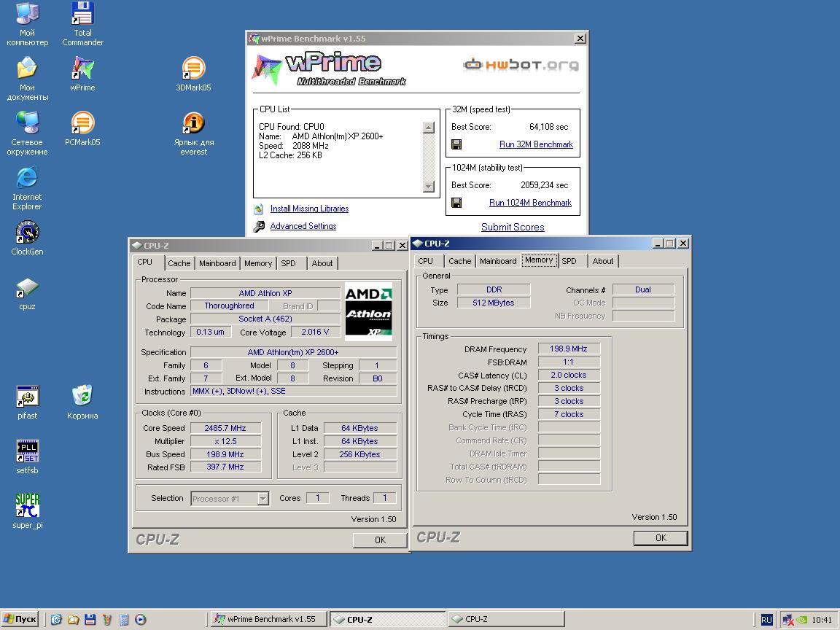Click the RU language indicator in tray

click(x=766, y=620)
